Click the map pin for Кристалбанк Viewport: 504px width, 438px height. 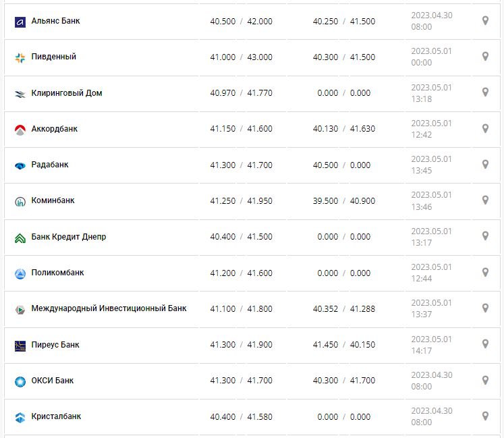(x=485, y=416)
